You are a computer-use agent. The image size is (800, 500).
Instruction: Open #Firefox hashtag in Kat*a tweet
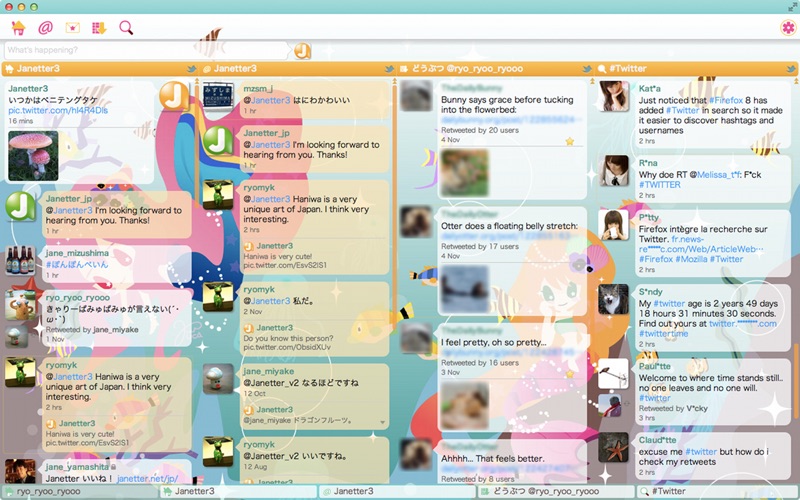726,100
